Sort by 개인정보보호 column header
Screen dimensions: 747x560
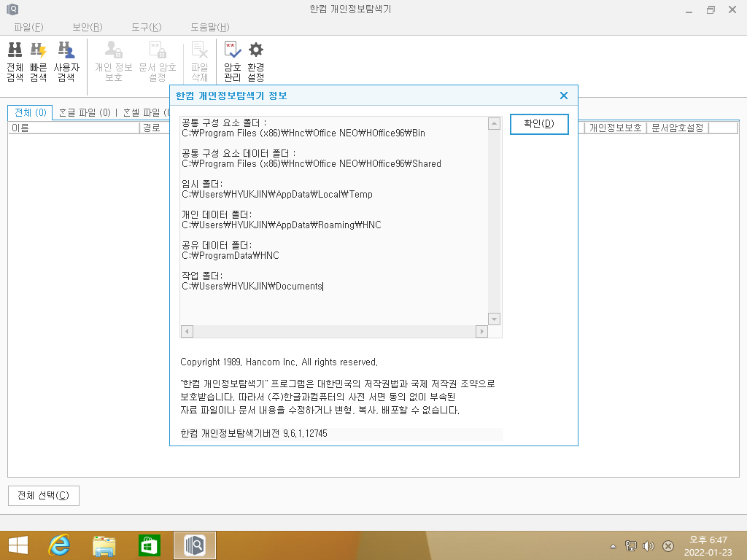pos(615,128)
